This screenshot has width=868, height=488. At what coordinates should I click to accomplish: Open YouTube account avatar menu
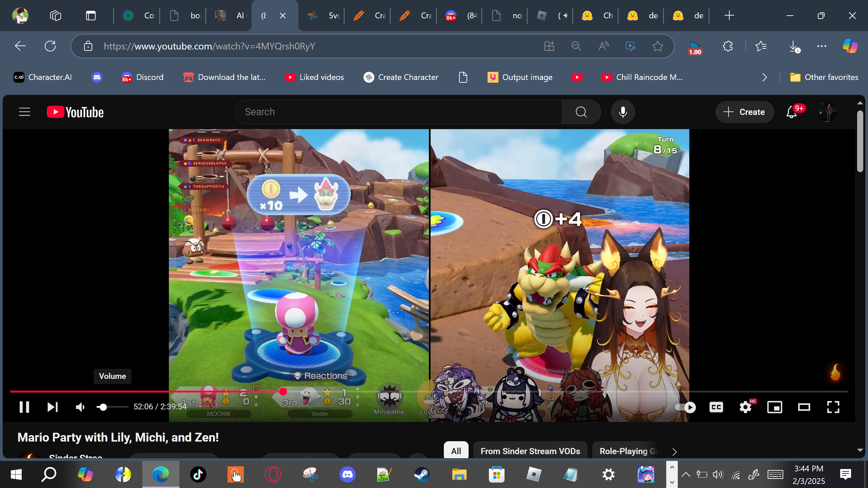(827, 112)
